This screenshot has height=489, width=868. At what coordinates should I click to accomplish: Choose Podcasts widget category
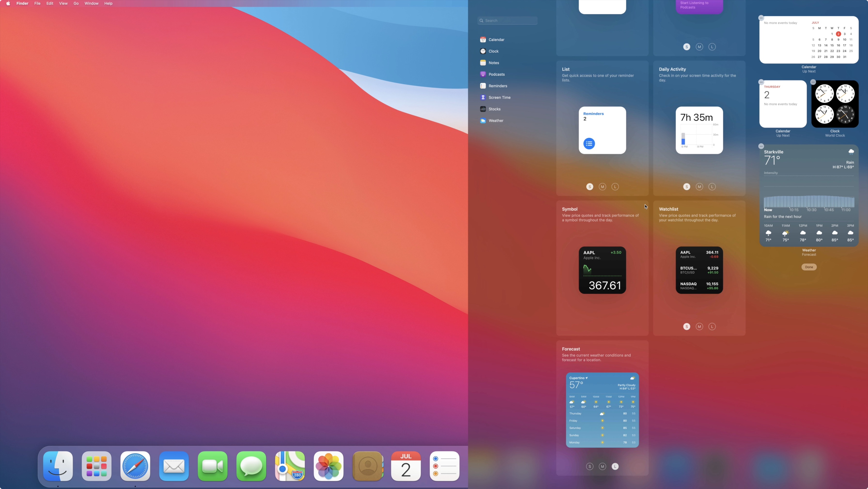[496, 75]
